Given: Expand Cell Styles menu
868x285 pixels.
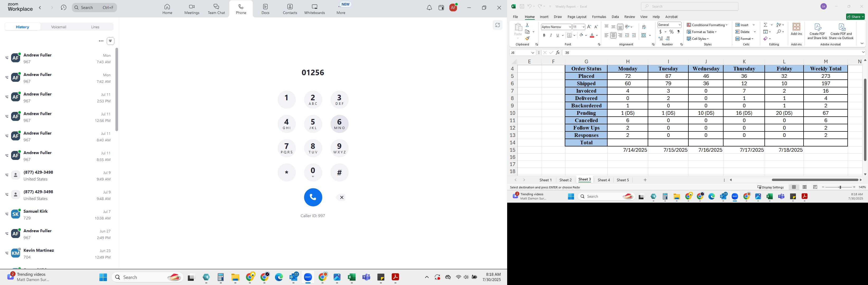Looking at the screenshot, I should click(x=698, y=39).
